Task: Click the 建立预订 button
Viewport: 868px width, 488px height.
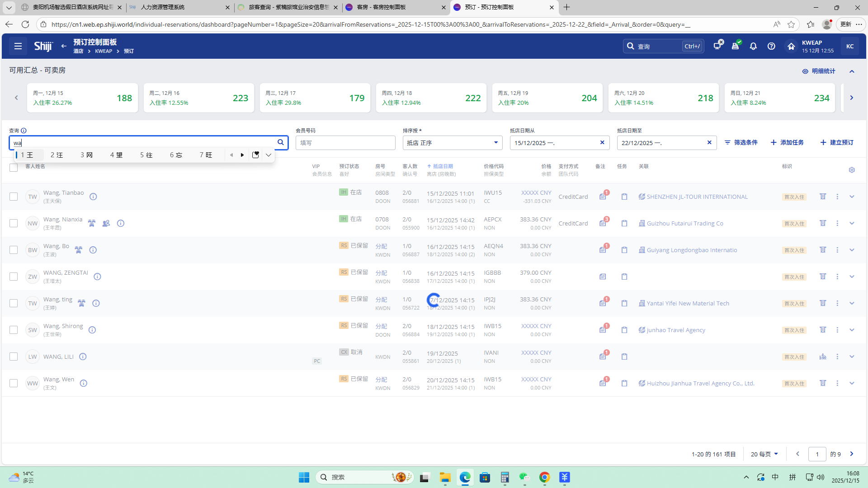Action: [x=837, y=142]
